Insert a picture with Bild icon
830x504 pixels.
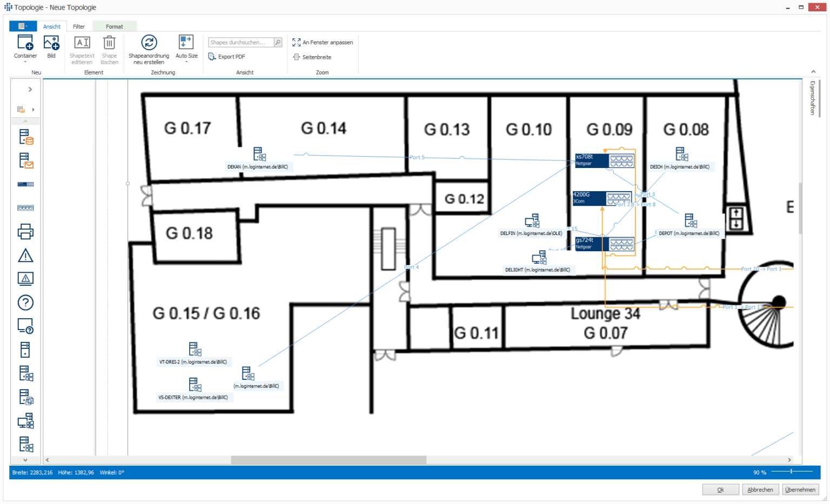(x=51, y=44)
